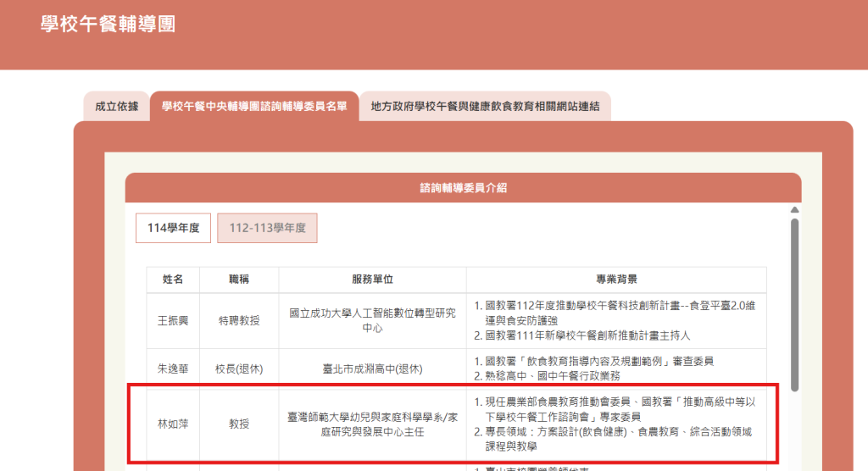Click the 諮詢輔導委員介紹 section header
This screenshot has width=868, height=471.
(463, 188)
